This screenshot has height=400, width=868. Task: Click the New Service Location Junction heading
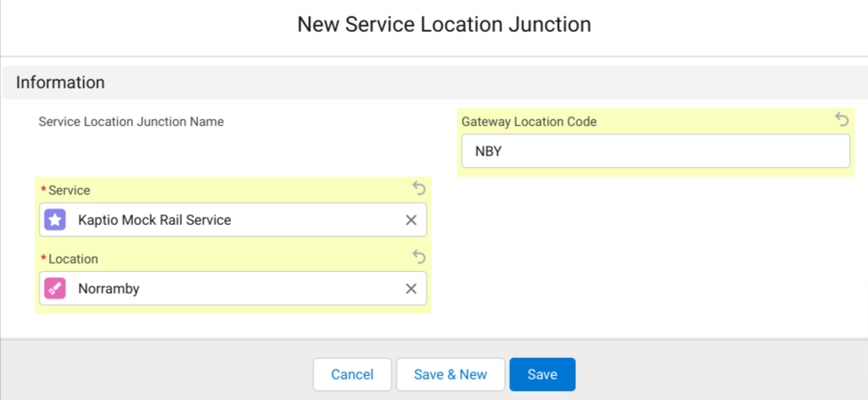click(444, 24)
